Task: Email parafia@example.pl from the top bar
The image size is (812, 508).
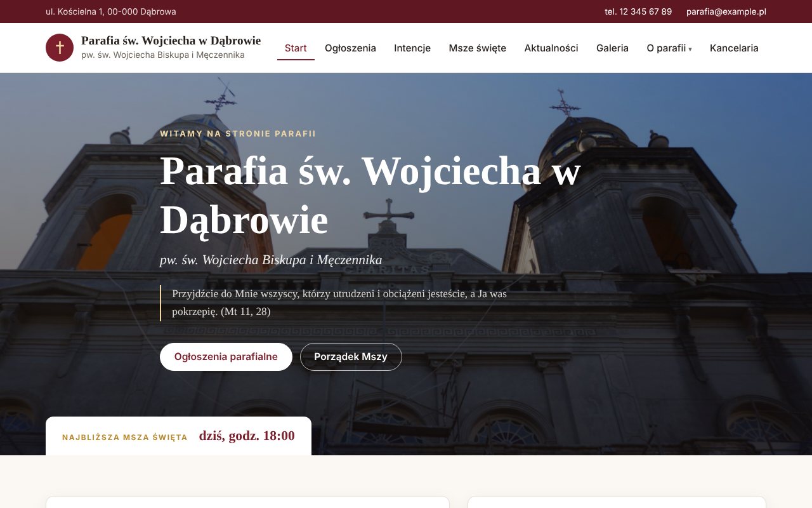Action: [x=726, y=11]
